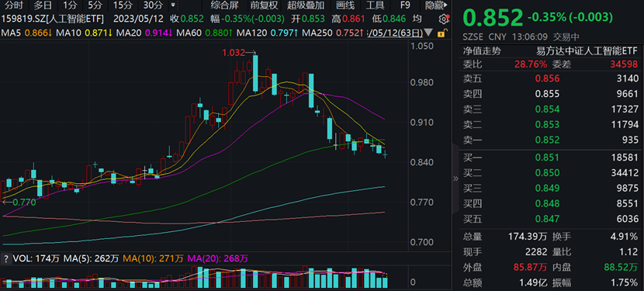Screen dimensions: 644x291
Task: Open the date range dropdown triangle
Action: click(428, 33)
